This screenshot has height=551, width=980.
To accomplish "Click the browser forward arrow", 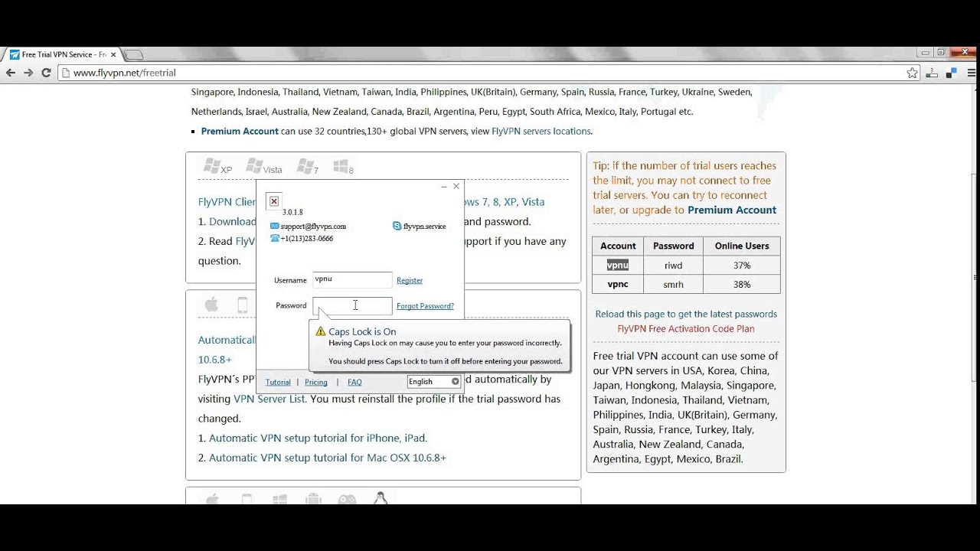I will coord(28,73).
